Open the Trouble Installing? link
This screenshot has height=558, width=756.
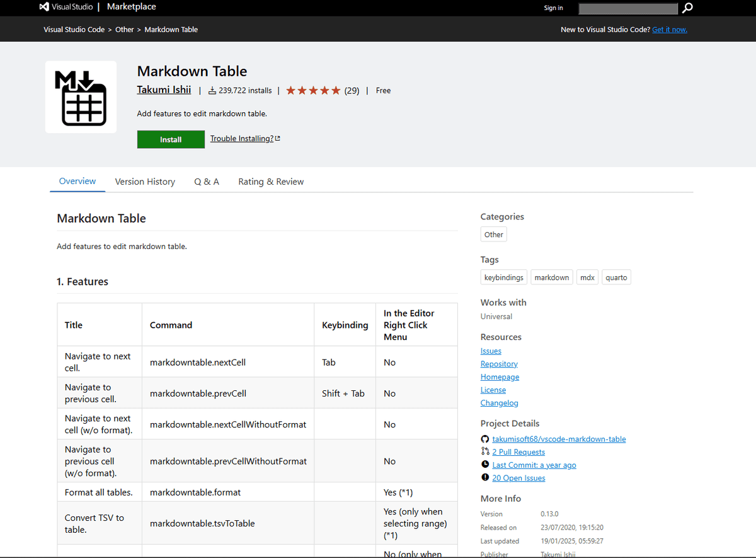point(245,139)
